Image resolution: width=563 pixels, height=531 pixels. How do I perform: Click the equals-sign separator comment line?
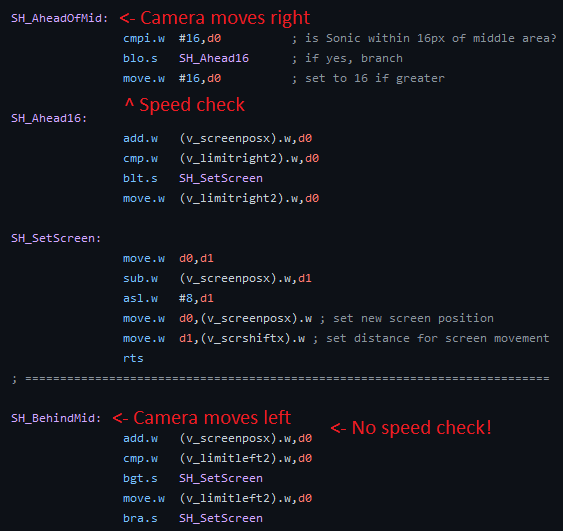coord(280,378)
